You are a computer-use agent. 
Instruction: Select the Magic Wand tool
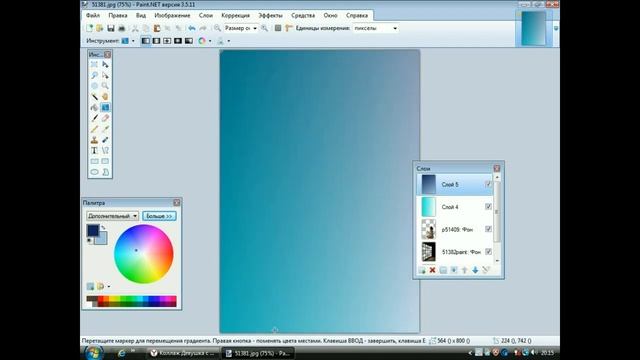94,97
